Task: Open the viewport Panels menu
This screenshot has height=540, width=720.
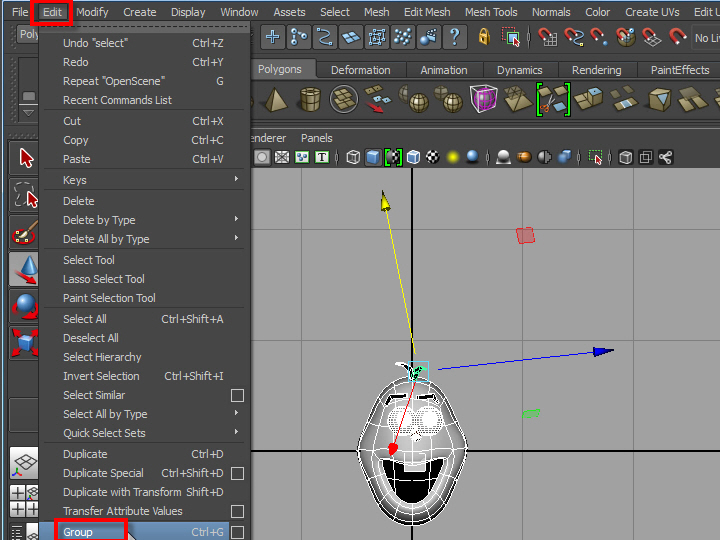Action: coord(317,138)
